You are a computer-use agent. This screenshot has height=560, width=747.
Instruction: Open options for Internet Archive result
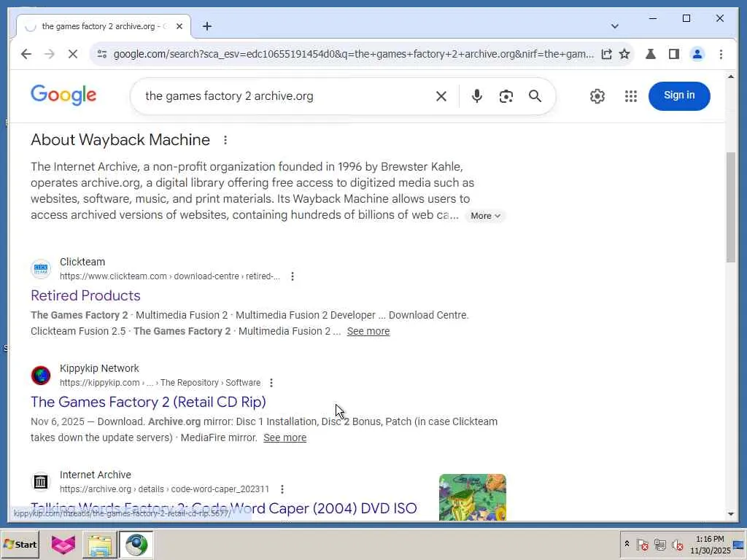point(282,489)
